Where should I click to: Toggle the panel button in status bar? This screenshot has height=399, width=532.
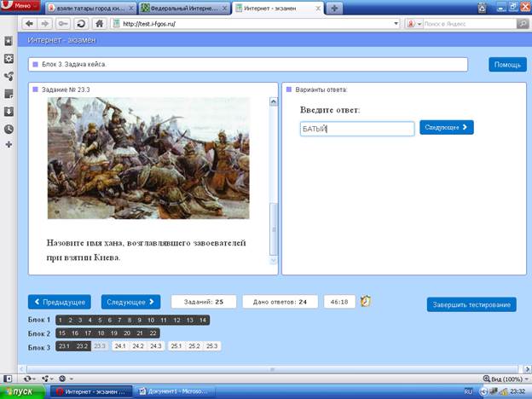(8, 379)
